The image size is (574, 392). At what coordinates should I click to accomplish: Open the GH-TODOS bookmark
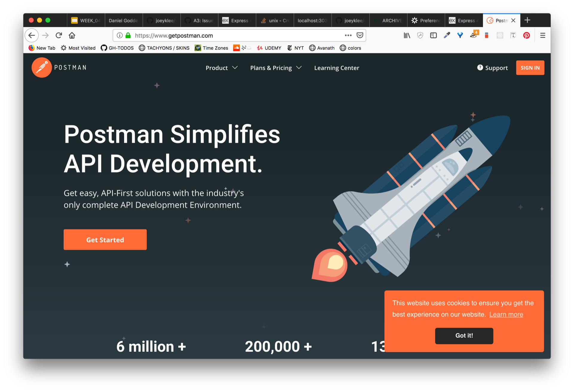click(117, 48)
